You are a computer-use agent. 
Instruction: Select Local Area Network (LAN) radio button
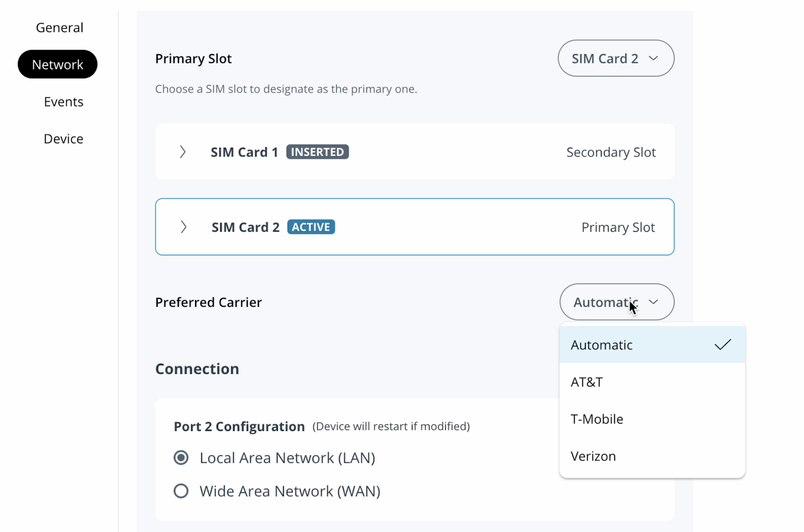[181, 458]
